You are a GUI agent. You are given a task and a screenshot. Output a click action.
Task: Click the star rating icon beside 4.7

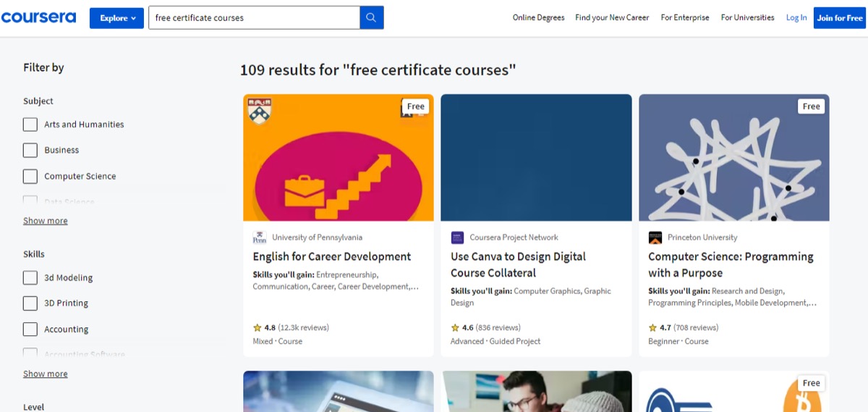[x=652, y=327]
